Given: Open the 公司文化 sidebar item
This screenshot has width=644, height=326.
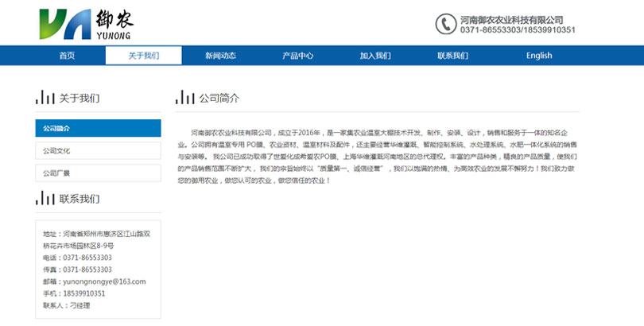Looking at the screenshot, I should pos(98,150).
